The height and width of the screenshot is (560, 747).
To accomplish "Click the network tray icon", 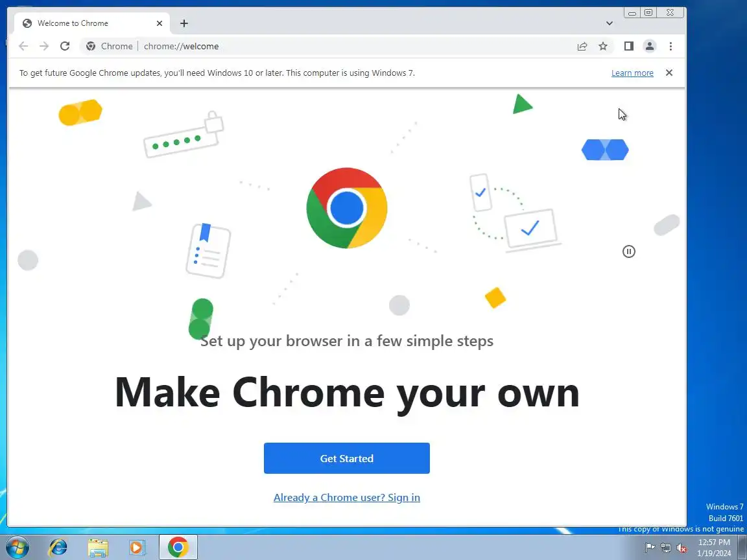I will coord(665,548).
